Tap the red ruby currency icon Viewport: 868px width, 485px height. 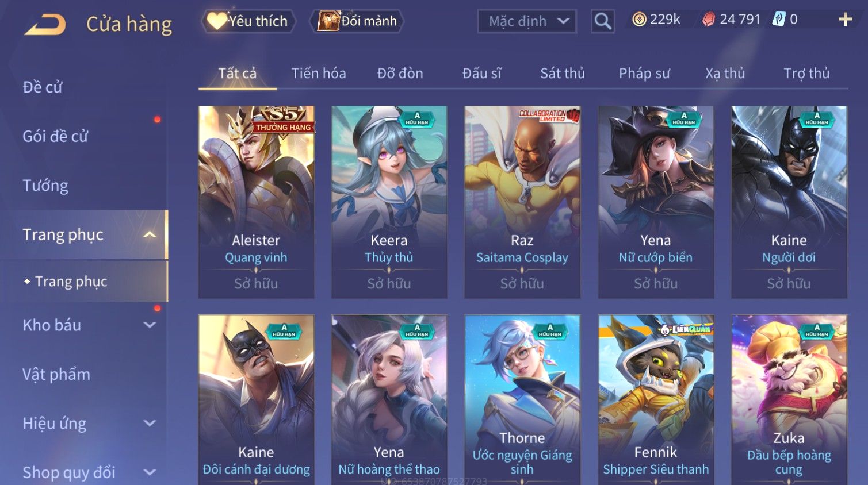709,20
